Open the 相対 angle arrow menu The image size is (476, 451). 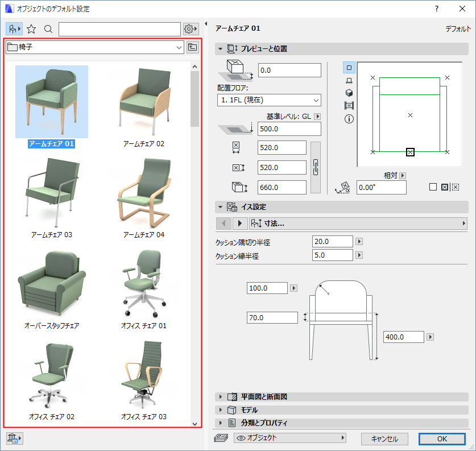click(x=403, y=175)
